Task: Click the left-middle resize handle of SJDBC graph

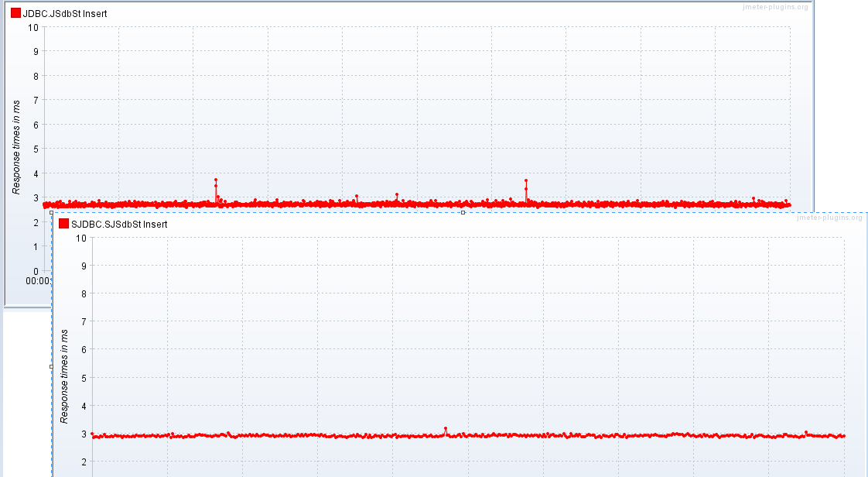Action: [52, 366]
